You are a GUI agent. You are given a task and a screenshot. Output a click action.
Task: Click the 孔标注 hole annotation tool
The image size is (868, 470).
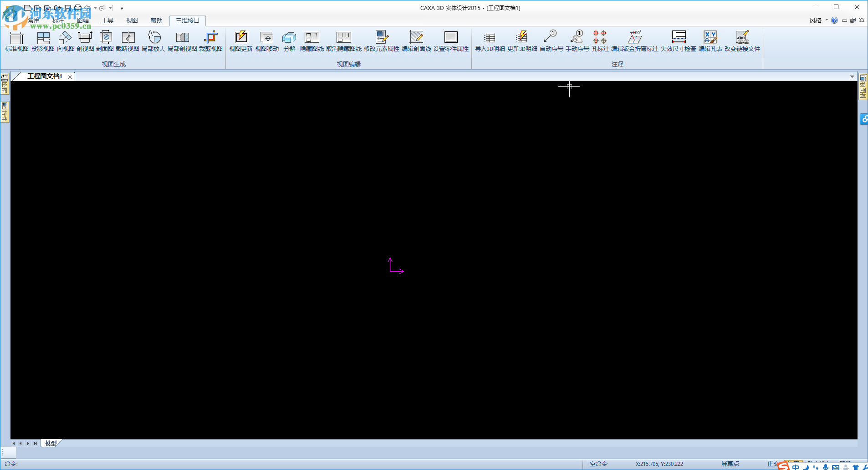coord(600,41)
